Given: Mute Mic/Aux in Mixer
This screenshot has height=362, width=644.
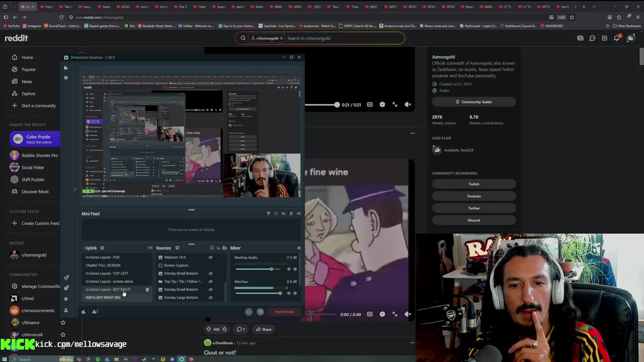Looking at the screenshot, I should coord(289,293).
